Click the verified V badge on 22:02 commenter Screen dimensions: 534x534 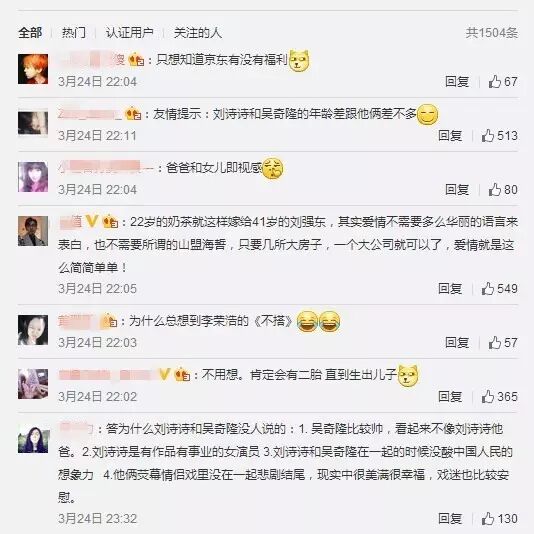tap(165, 374)
